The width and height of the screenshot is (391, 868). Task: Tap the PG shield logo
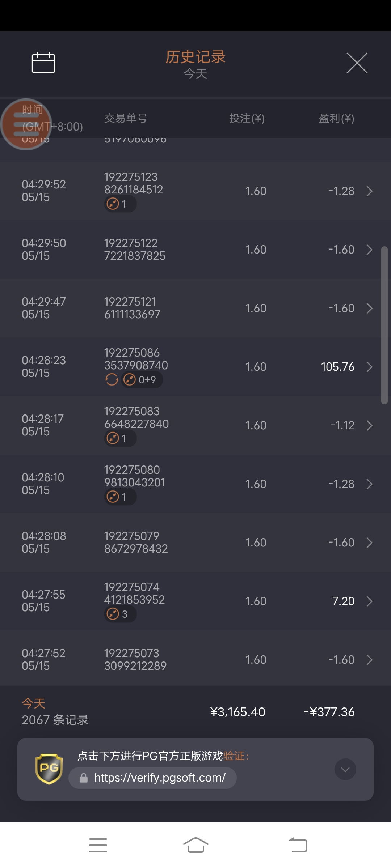(49, 769)
